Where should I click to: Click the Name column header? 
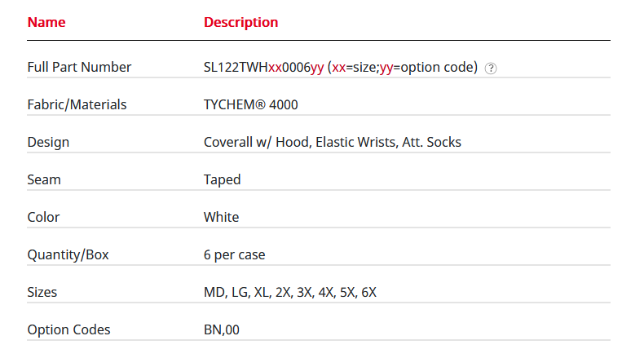46,23
